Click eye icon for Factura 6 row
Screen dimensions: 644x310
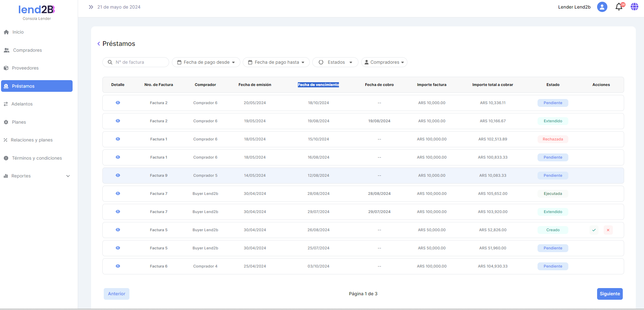[x=118, y=266]
